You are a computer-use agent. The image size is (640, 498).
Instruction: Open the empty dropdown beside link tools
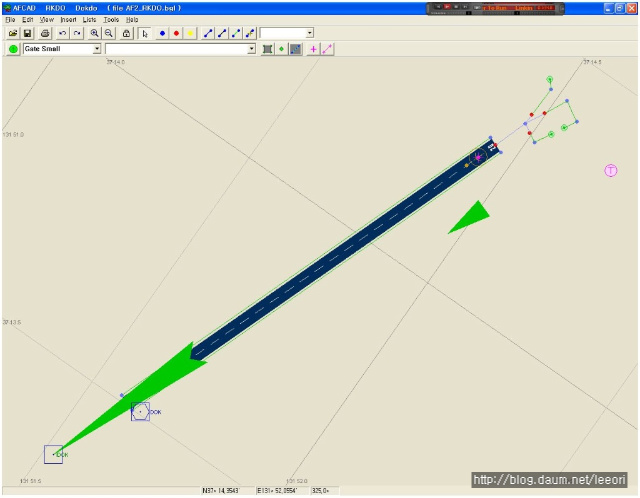tap(310, 33)
